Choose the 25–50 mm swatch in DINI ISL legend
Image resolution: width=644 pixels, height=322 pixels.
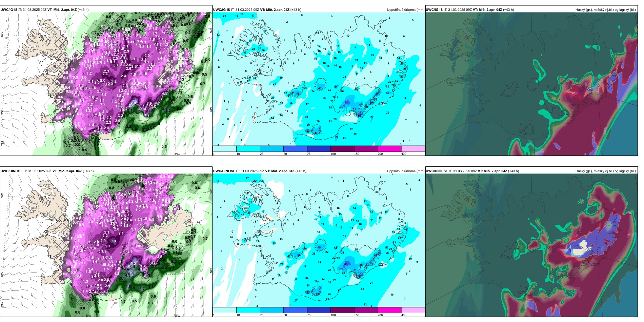(272, 310)
